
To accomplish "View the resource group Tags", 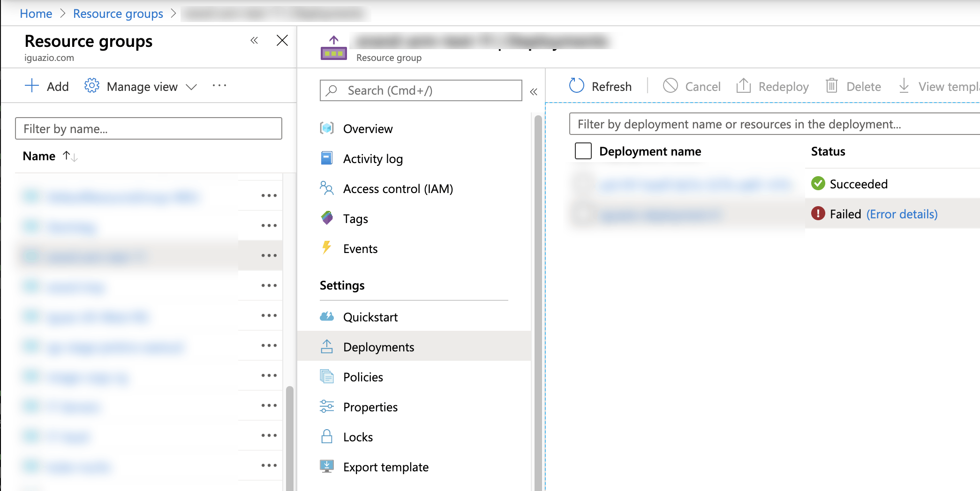I will (355, 218).
